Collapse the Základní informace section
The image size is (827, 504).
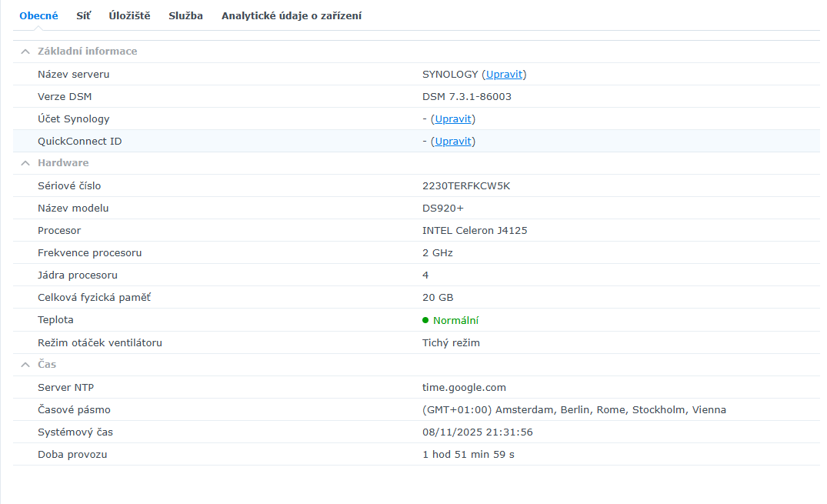(27, 52)
